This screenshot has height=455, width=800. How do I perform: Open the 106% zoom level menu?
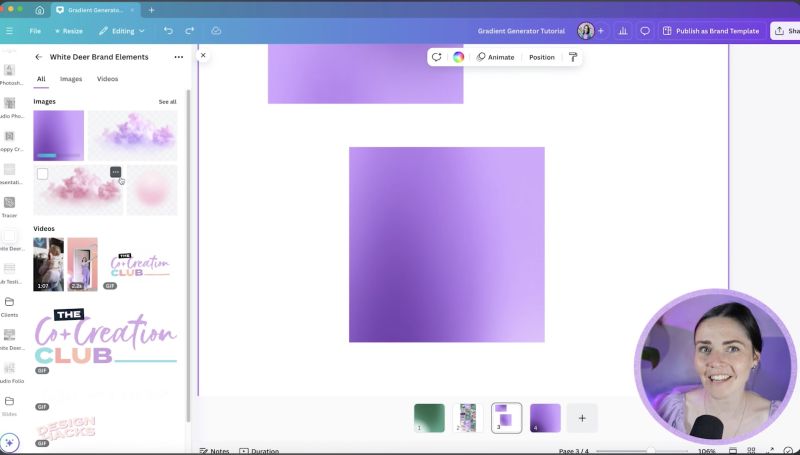click(707, 451)
